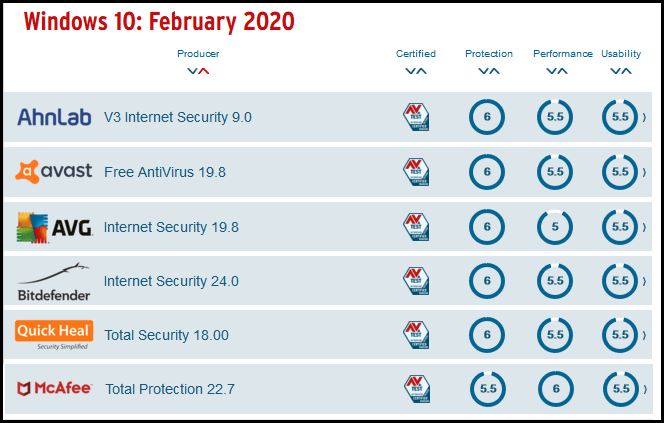
Task: Click the Quick Heal logo
Action: pyautogui.click(x=54, y=335)
